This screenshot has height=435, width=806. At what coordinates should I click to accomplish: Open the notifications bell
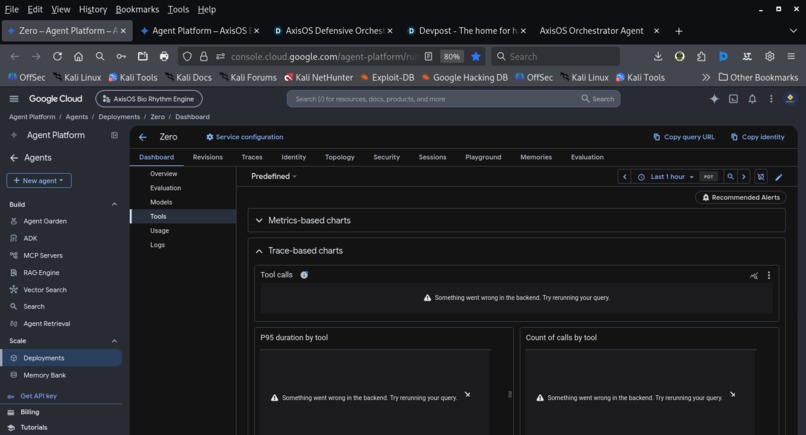click(x=752, y=99)
